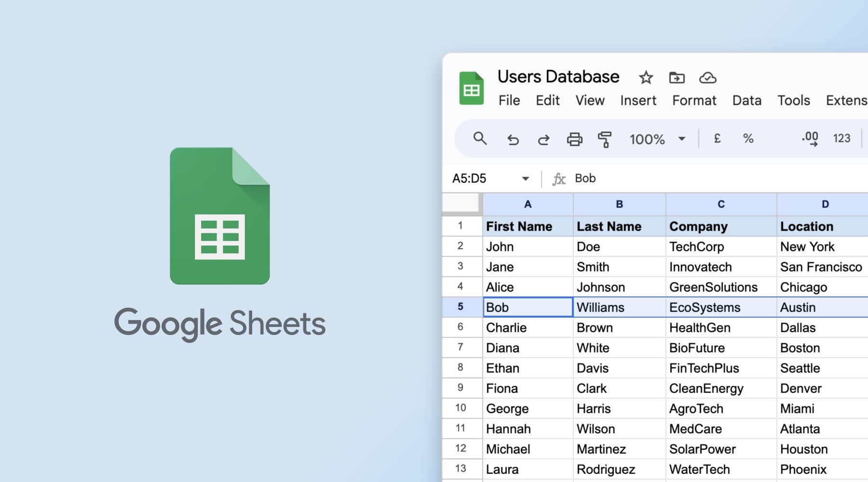Select the paint format roller icon
Screen dimensions: 868x482
tap(604, 139)
